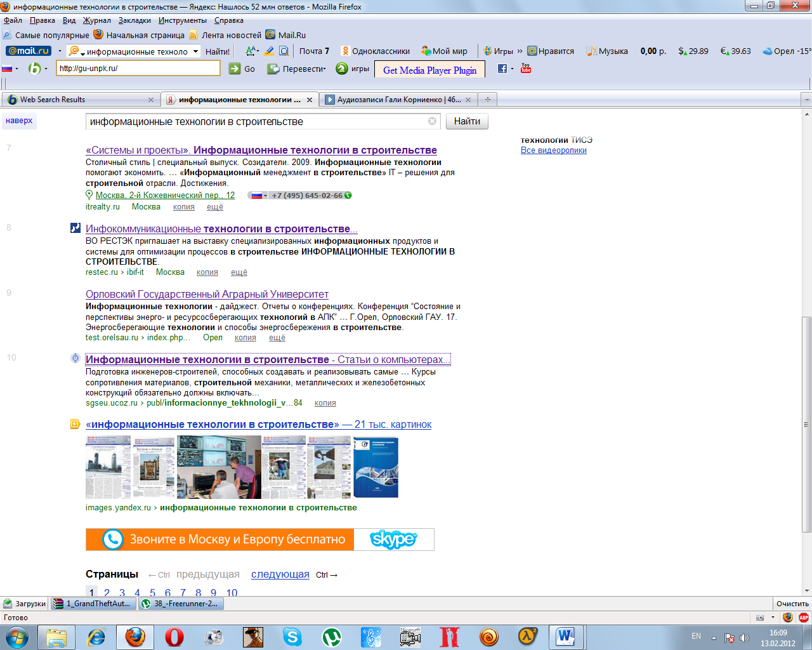812x650 pixels.
Task: Click the AdBlock Plus status bar icon
Action: [804, 618]
